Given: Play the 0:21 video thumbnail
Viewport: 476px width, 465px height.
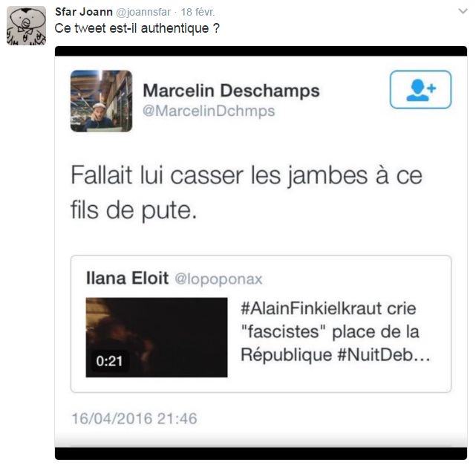Looking at the screenshot, I should pyautogui.click(x=157, y=337).
